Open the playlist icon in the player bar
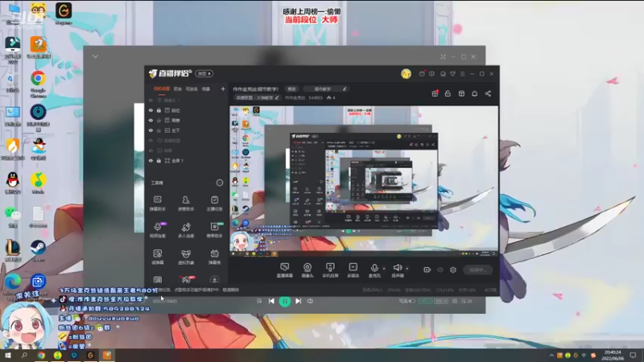644x362 pixels. (x=258, y=301)
